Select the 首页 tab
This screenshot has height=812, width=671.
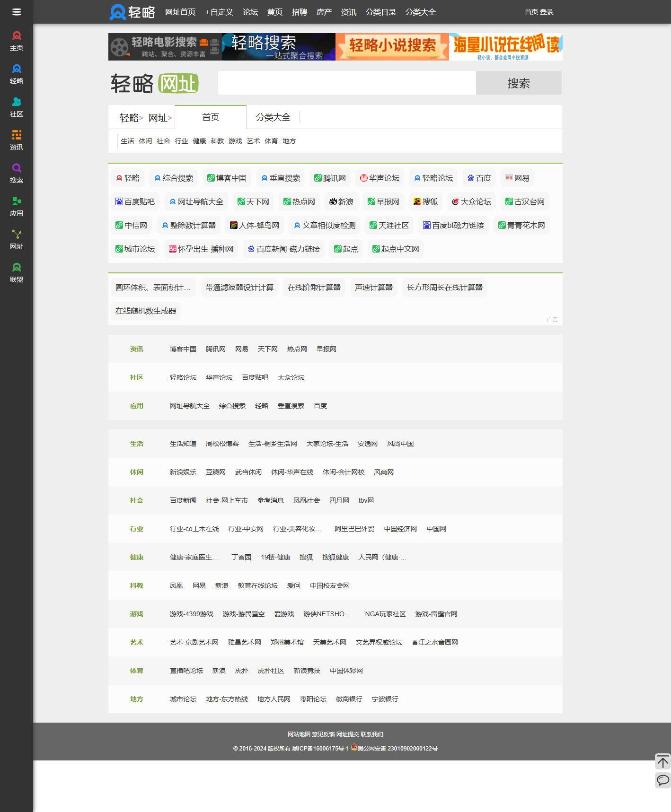click(x=211, y=117)
